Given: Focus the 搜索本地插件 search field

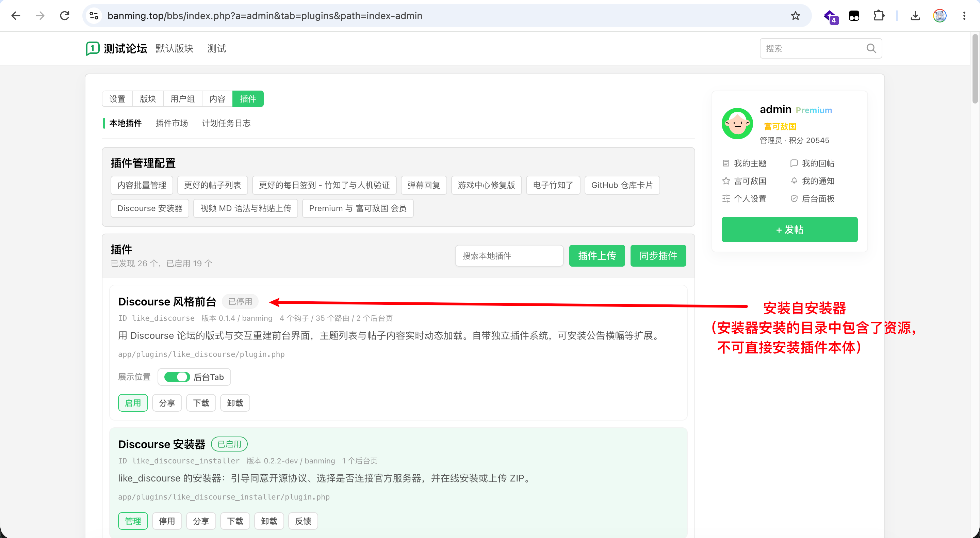Looking at the screenshot, I should (x=509, y=255).
